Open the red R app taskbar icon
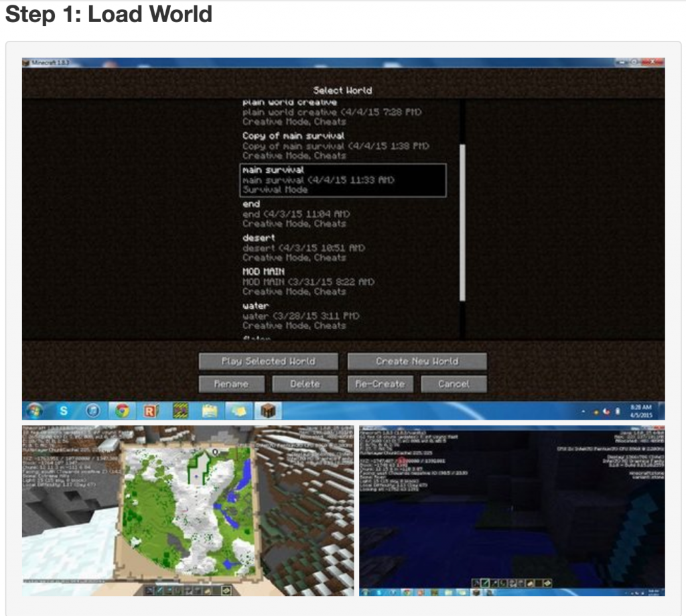The image size is (686, 616). pyautogui.click(x=150, y=411)
